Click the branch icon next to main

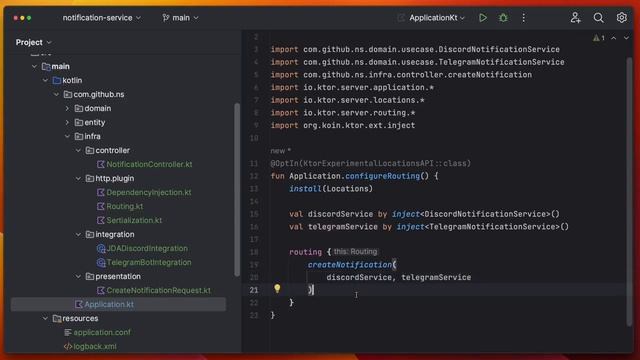(x=166, y=18)
